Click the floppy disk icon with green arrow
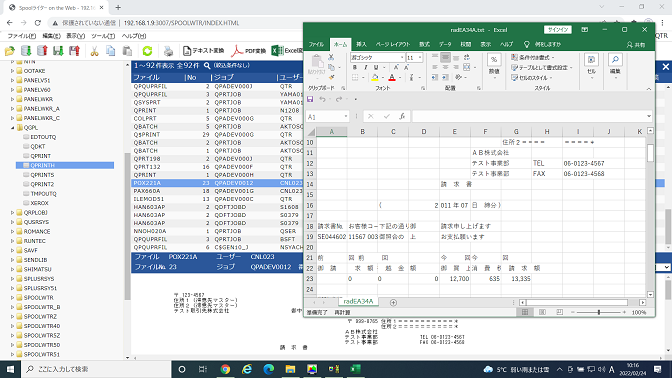 (x=58, y=51)
